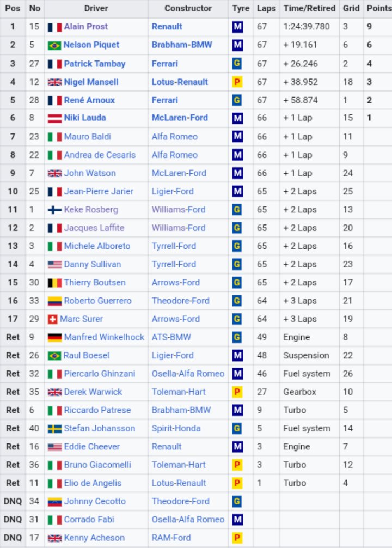The width and height of the screenshot is (392, 548).
Task: Click the 'Gearbox' retirement reason
Action: click(300, 392)
